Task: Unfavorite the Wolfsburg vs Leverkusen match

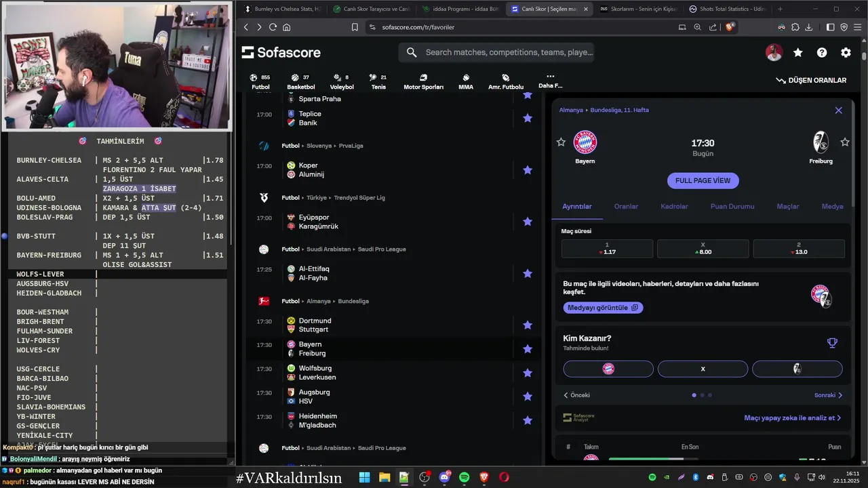Action: 528,373
